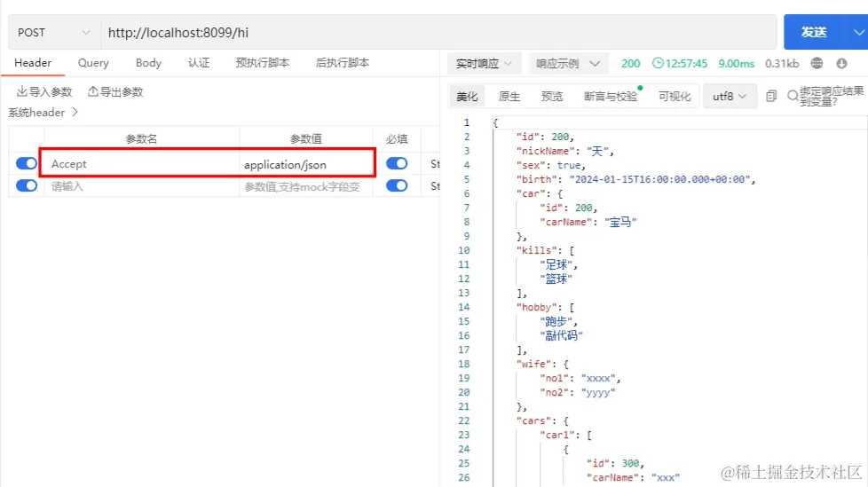The height and width of the screenshot is (487, 868).
Task: Toggle the required switch for Accept row
Action: 397,163
